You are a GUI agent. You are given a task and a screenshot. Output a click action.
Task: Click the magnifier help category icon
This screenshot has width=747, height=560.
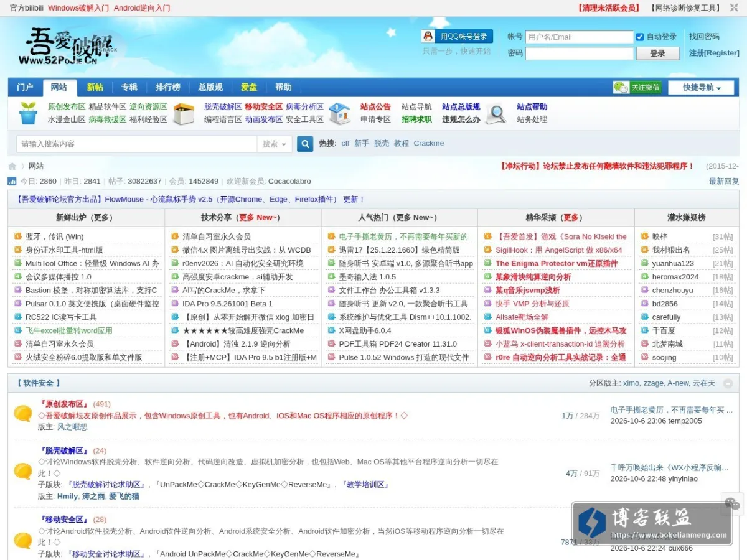pos(496,114)
